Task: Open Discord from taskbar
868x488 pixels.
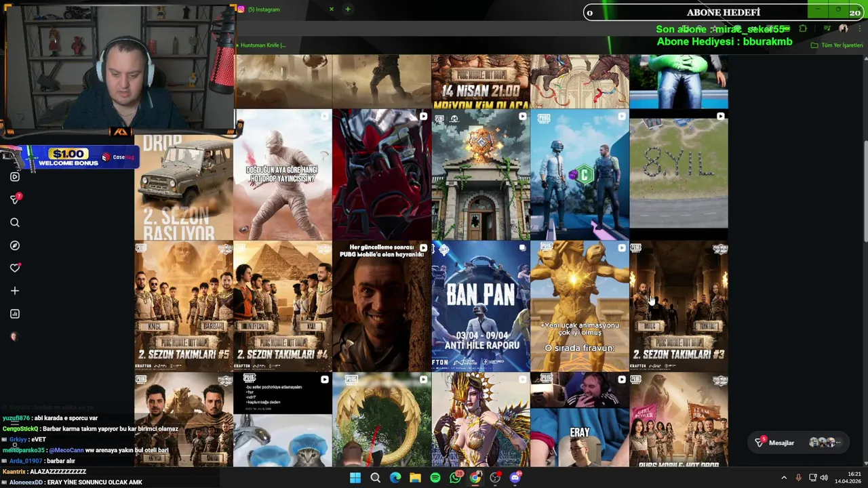Action: pyautogui.click(x=515, y=478)
